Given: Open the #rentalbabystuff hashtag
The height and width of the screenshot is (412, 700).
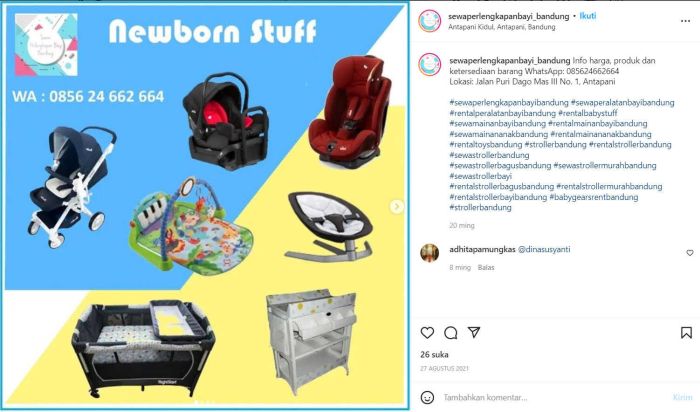Looking at the screenshot, I should [588, 113].
